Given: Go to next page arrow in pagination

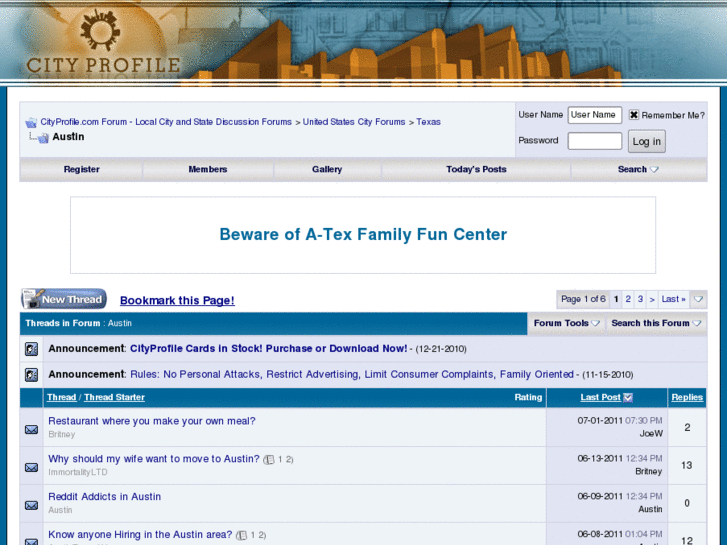Looking at the screenshot, I should point(652,299).
